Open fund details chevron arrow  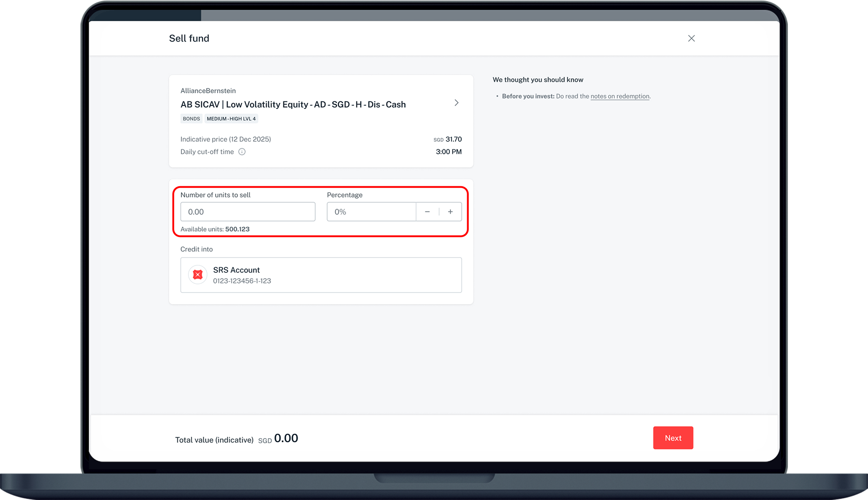[x=456, y=103]
